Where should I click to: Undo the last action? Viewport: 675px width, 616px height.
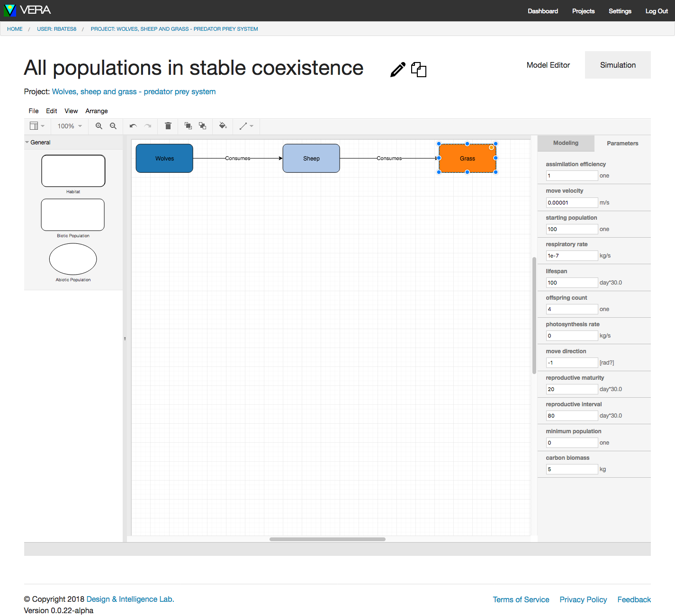click(133, 126)
